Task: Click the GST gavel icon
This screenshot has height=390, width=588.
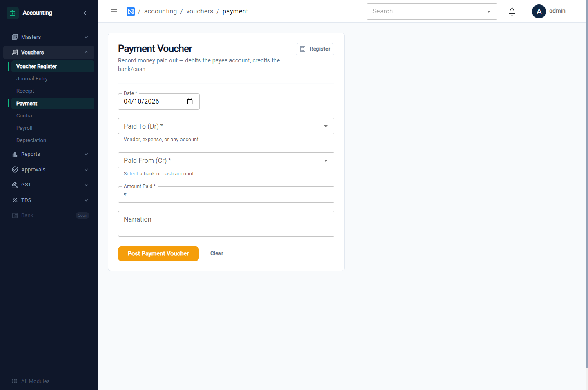Action: pyautogui.click(x=15, y=185)
